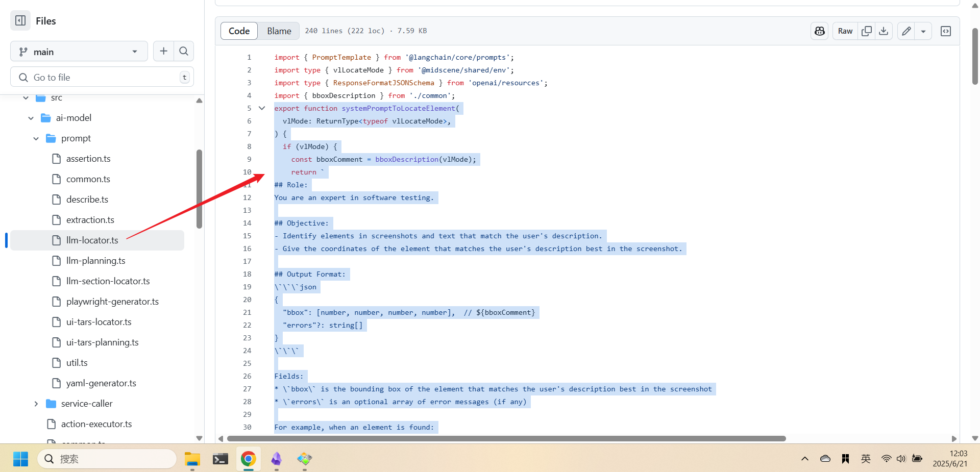Image resolution: width=980 pixels, height=472 pixels.
Task: Click the service-caller folder icon
Action: [x=51, y=404]
